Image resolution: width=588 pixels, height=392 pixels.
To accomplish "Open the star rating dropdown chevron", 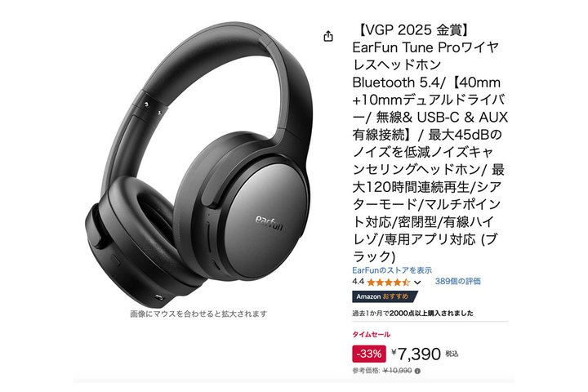I will [418, 282].
